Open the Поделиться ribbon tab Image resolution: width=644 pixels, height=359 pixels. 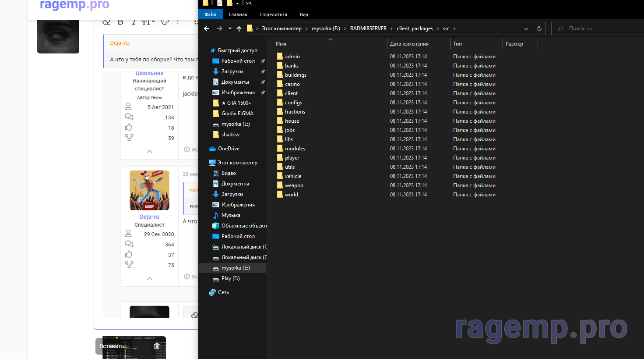point(274,14)
